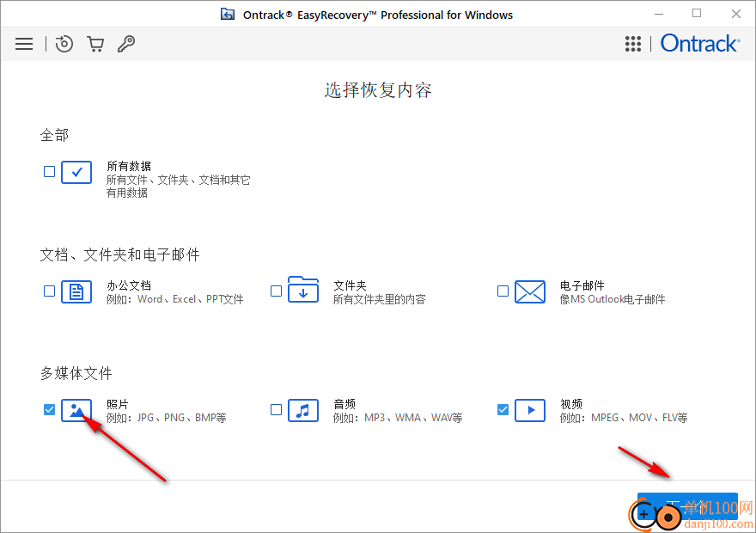Close the EasyRecovery window
The image size is (756, 533).
tap(735, 14)
